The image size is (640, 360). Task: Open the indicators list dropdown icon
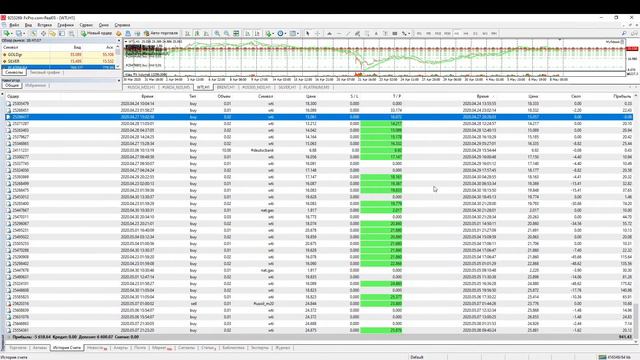pos(269,33)
